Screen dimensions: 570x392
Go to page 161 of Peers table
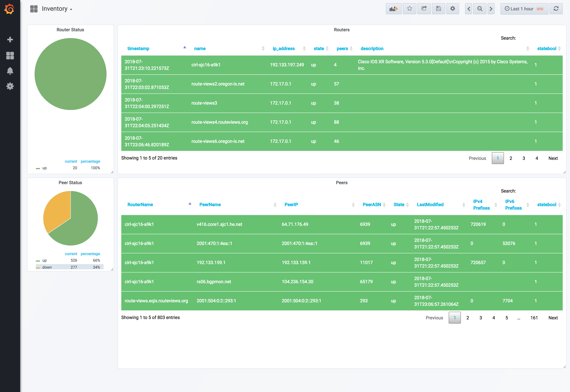[534, 318]
